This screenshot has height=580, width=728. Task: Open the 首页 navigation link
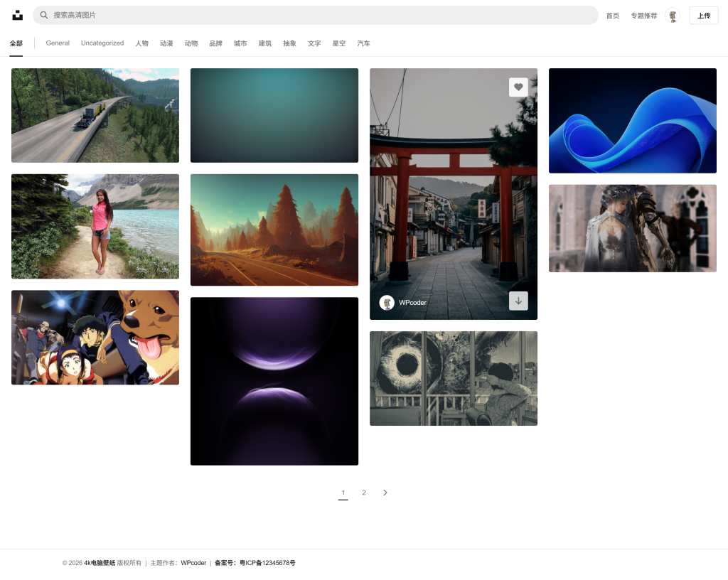(x=612, y=16)
